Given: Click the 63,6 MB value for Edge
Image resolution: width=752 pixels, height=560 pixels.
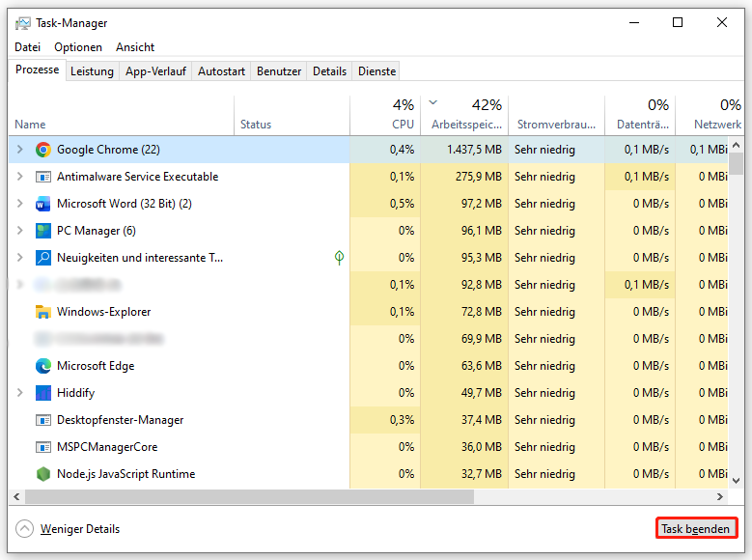Looking at the screenshot, I should click(481, 366).
